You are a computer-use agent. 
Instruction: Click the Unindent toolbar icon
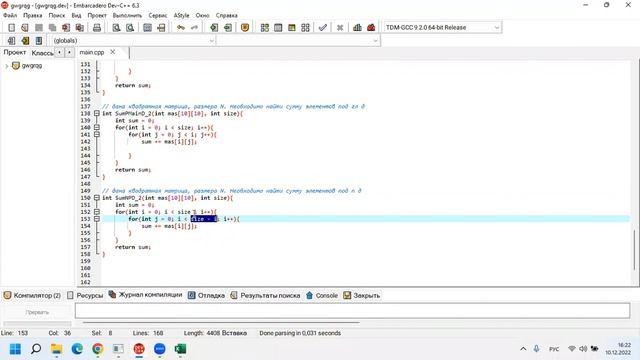coord(228,28)
